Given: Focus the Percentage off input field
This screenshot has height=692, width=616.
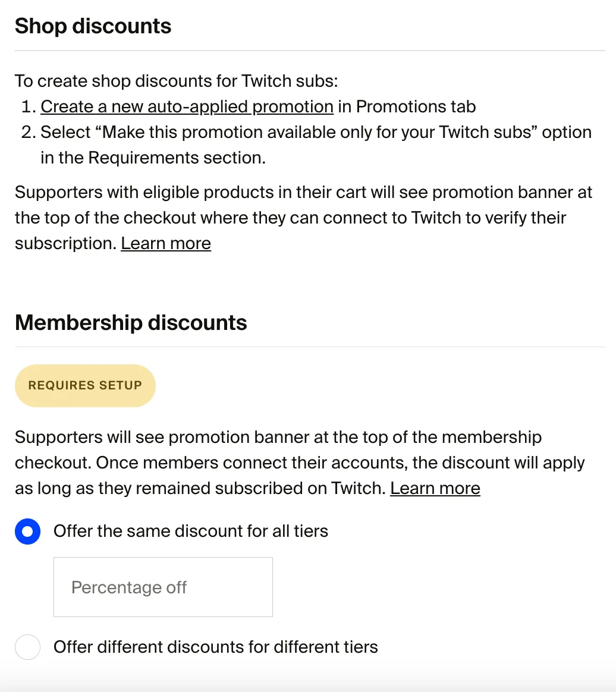Looking at the screenshot, I should (163, 587).
